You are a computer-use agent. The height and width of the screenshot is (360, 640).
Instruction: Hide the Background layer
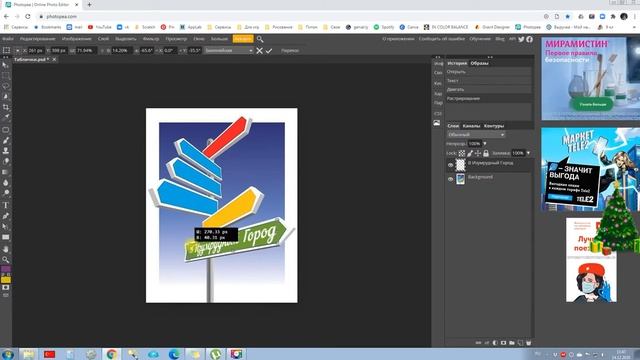point(451,179)
